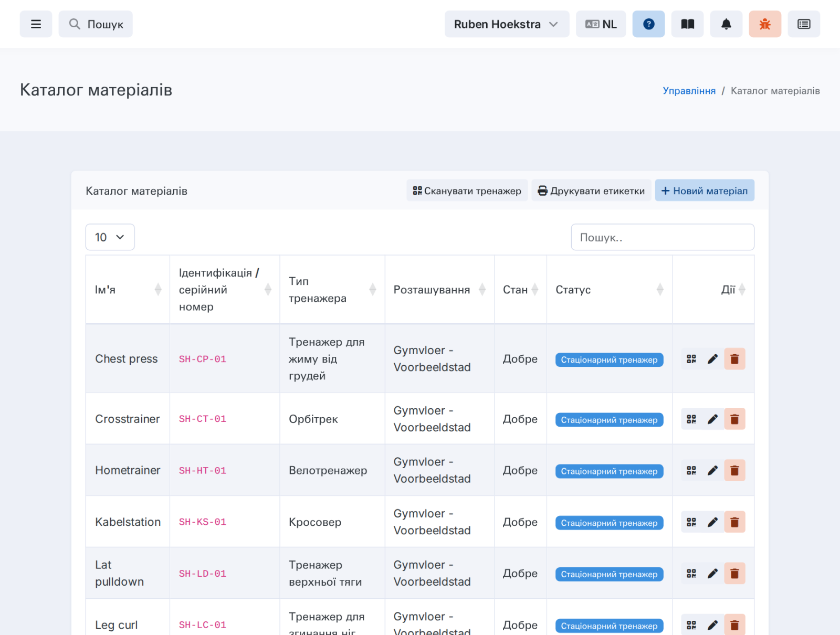The image size is (840, 635).
Task: Sort by Статус column
Action: [609, 290]
